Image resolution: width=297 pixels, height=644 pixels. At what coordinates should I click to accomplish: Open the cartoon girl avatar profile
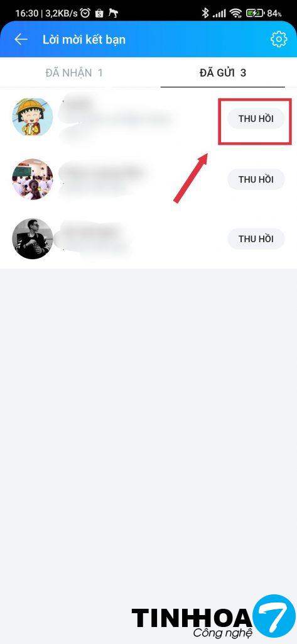pos(33,116)
